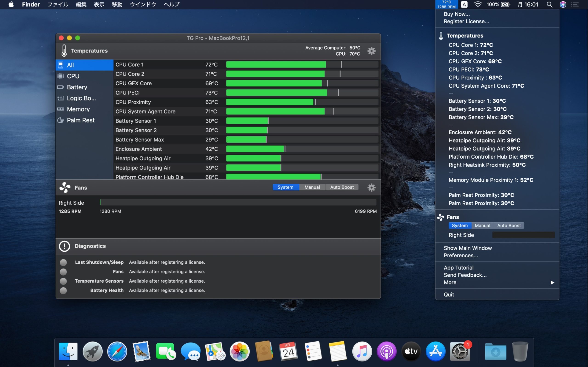The image size is (588, 367).
Task: Click the Diagnostics warning icon
Action: click(x=64, y=246)
